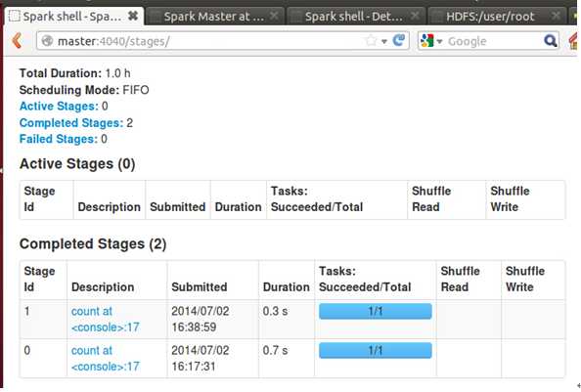Open the URL history dropdown arrow
Image resolution: width=581 pixels, height=392 pixels.
[384, 41]
